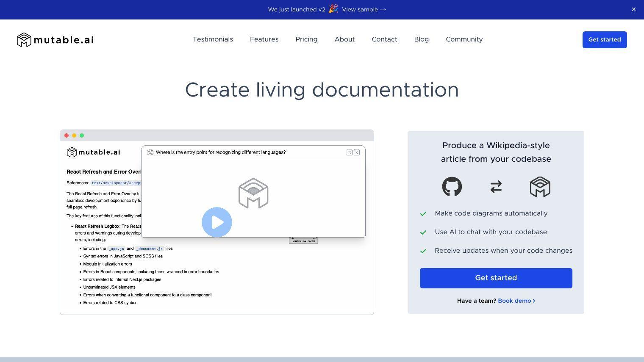644x362 pixels.
Task: Click the GitHub octocat icon
Action: click(452, 187)
